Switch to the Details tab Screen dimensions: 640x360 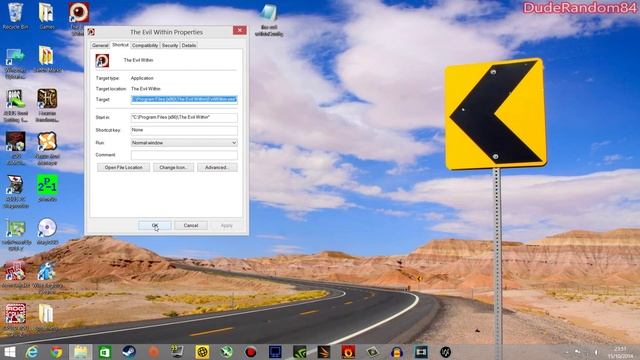coord(189,45)
